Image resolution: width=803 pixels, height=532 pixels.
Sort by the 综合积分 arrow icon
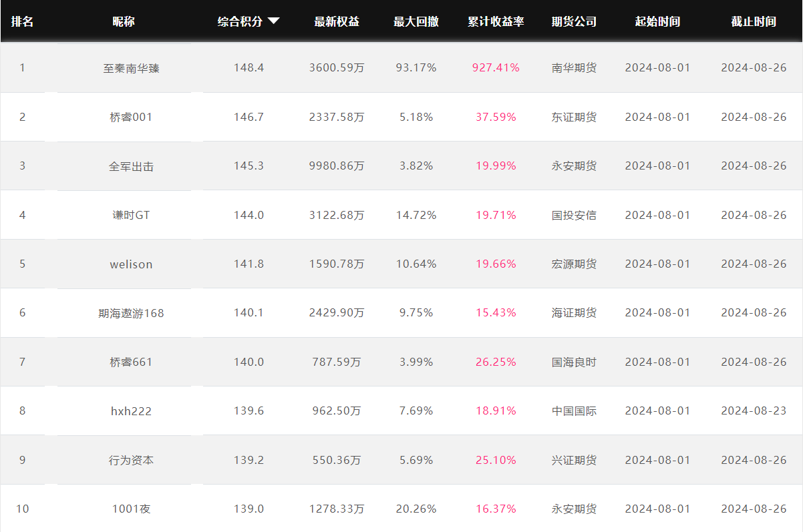point(273,21)
